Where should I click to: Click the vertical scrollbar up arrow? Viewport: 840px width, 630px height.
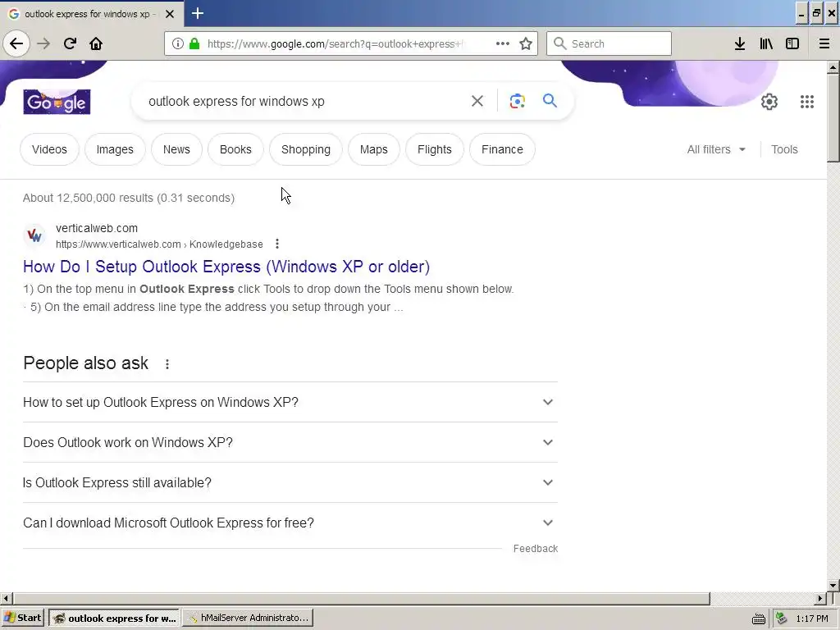click(x=833, y=67)
